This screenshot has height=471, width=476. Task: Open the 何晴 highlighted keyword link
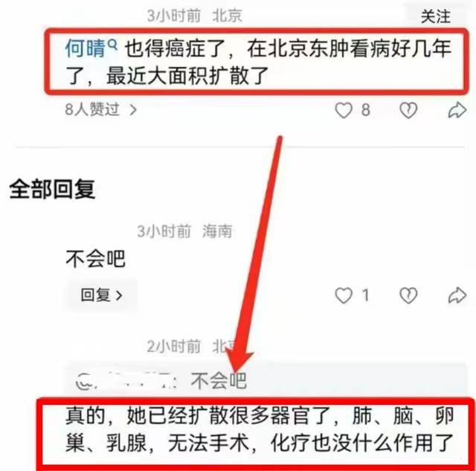pos(86,48)
